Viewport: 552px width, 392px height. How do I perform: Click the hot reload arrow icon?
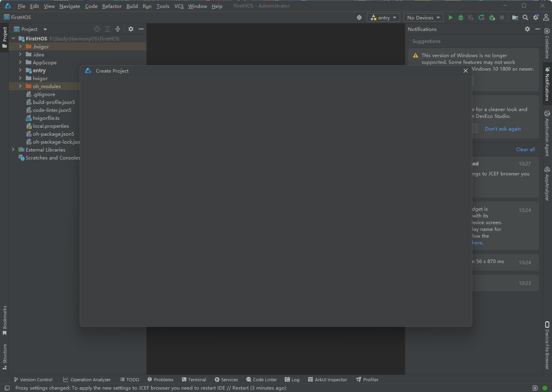[x=481, y=17]
